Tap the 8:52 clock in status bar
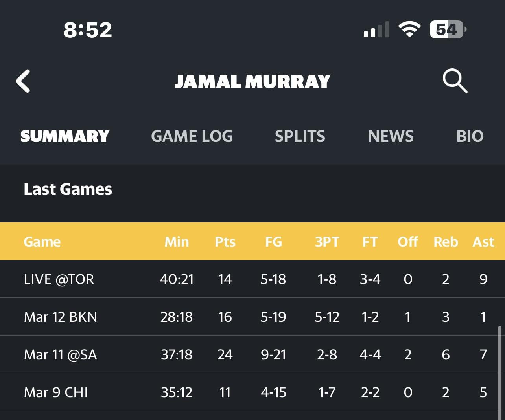Image resolution: width=505 pixels, height=420 pixels. pyautogui.click(x=88, y=30)
